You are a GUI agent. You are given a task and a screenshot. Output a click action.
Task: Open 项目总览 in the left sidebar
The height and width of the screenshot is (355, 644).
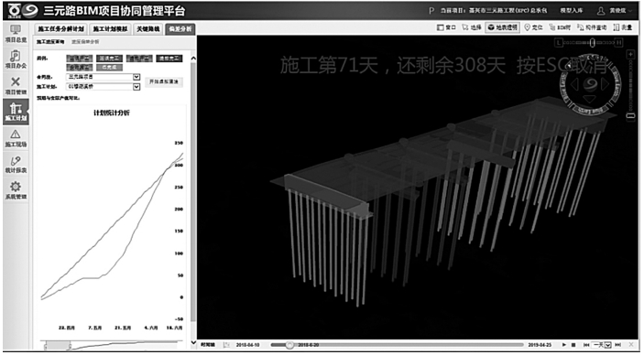tap(16, 34)
